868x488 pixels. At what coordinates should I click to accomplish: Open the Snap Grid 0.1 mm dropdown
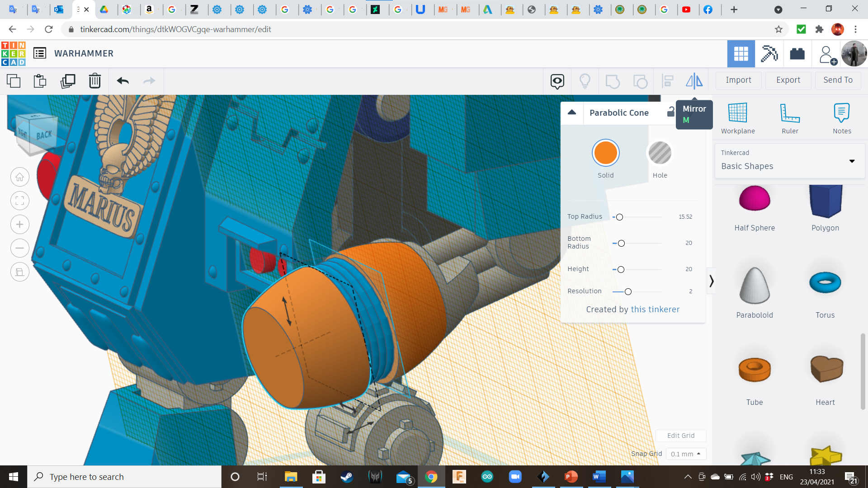[685, 454]
